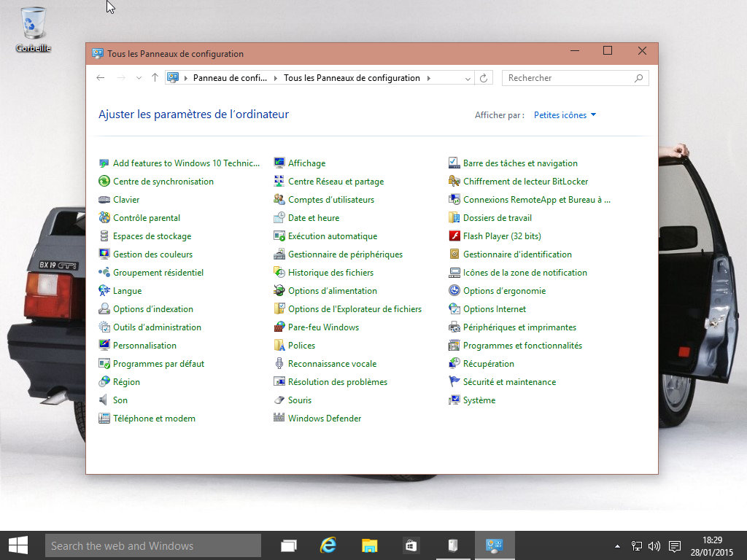Screen dimensions: 747x560
Task: Open the Windows Store from the taskbar
Action: click(x=410, y=545)
